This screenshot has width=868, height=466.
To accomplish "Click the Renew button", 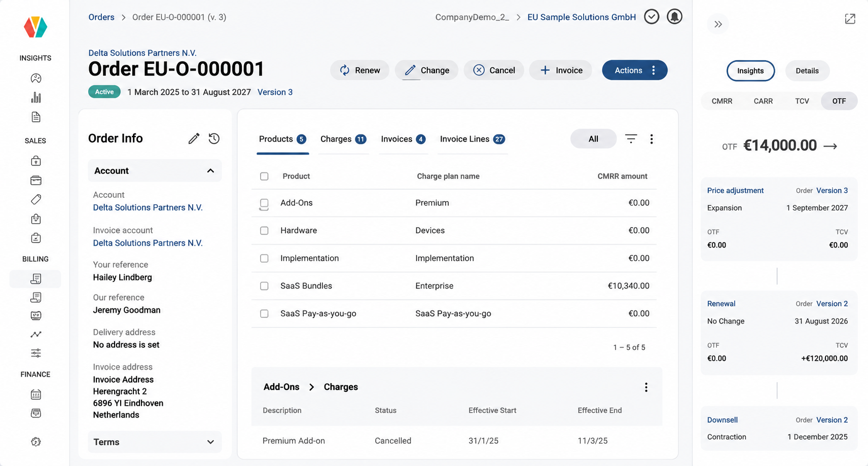I will pyautogui.click(x=360, y=70).
